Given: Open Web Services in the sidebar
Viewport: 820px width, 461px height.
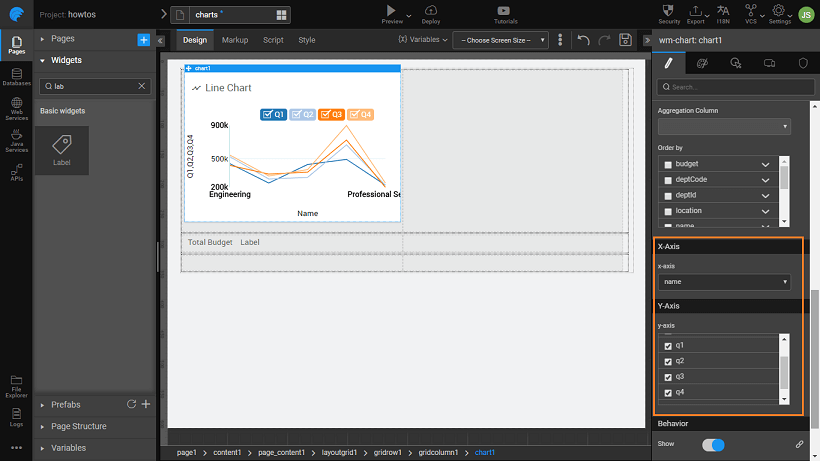Looking at the screenshot, I should 16,110.
